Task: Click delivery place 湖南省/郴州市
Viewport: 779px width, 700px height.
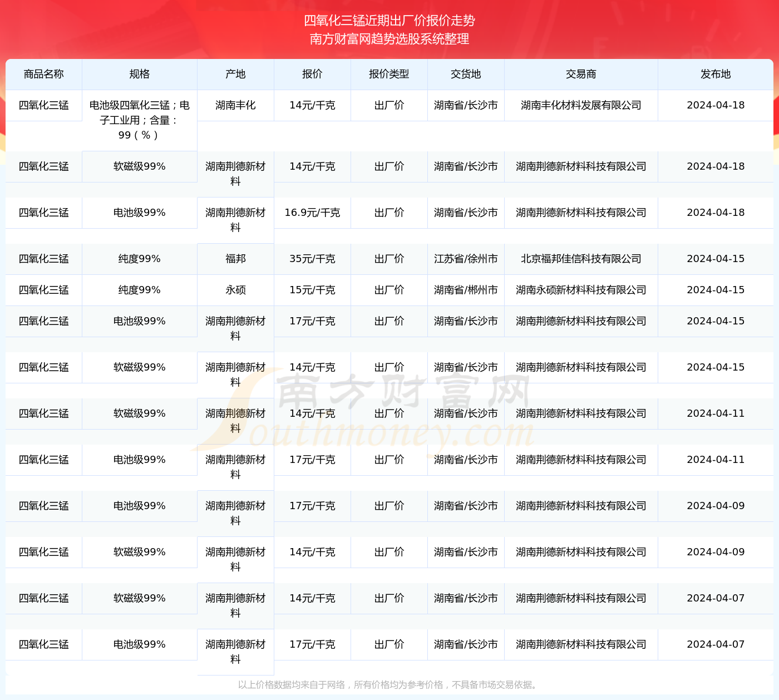Action: coord(466,290)
